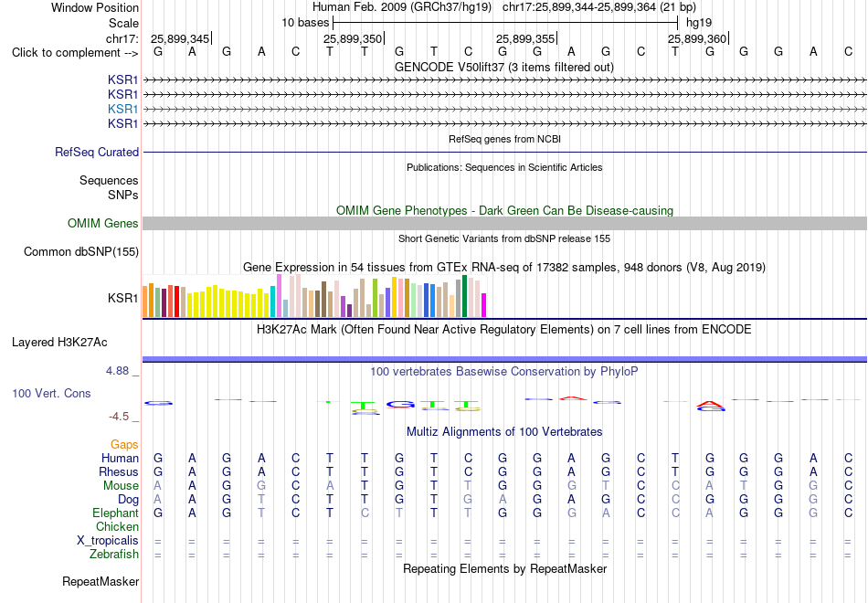This screenshot has height=603, width=868.
Task: Click the Scale label on the left
Action: point(123,23)
